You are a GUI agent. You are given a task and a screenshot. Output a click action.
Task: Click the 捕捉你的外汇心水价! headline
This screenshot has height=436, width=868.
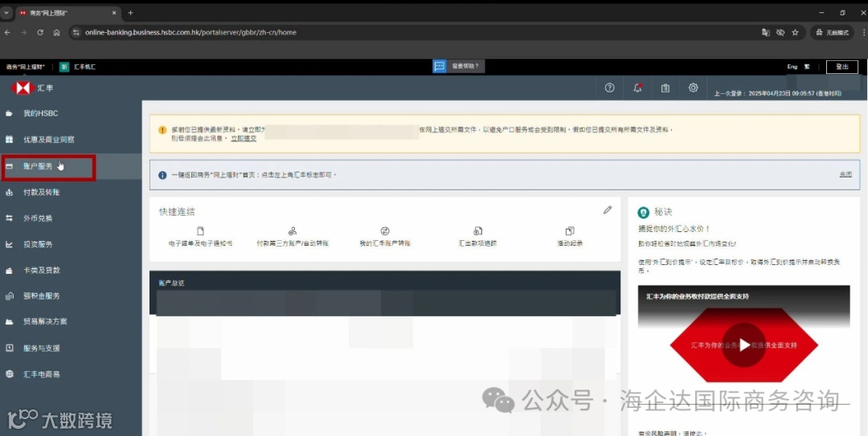tap(674, 228)
